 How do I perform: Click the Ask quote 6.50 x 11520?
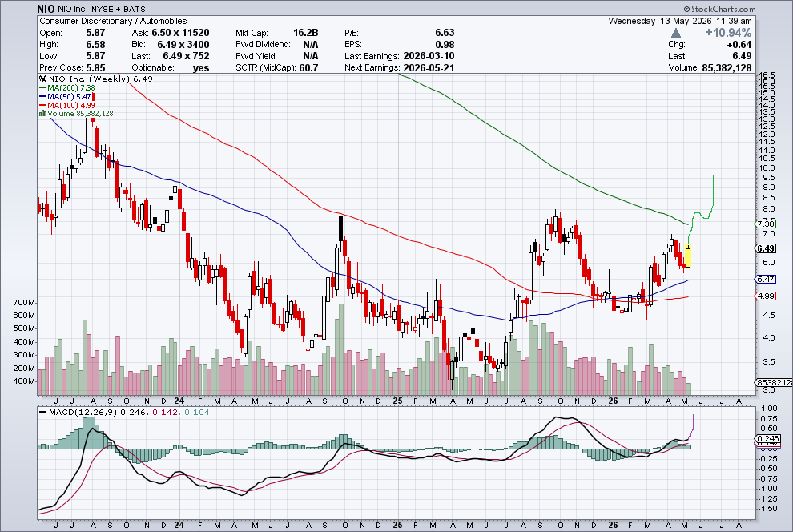(180, 33)
